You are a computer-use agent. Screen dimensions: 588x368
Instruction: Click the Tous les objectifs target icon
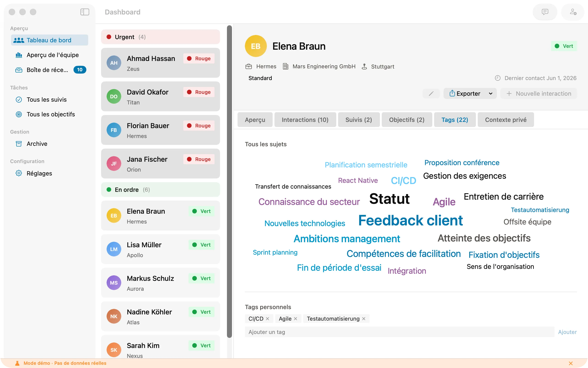pos(19,114)
